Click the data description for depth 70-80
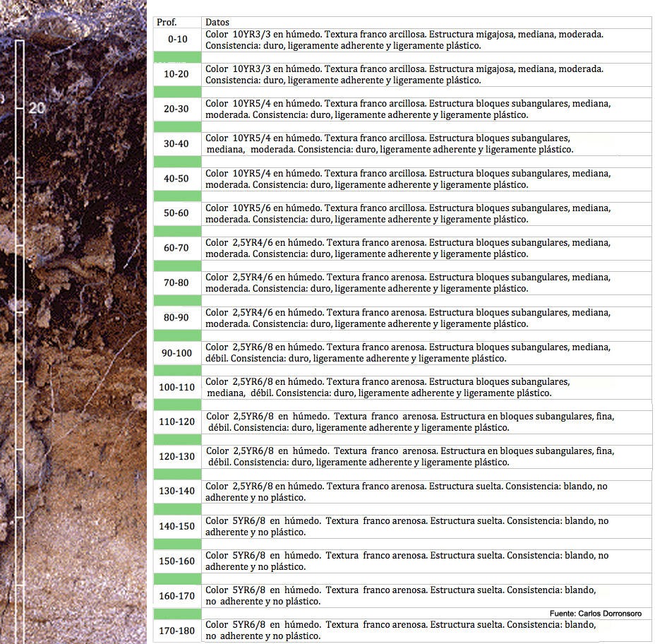The image size is (655, 644). pyautogui.click(x=426, y=283)
